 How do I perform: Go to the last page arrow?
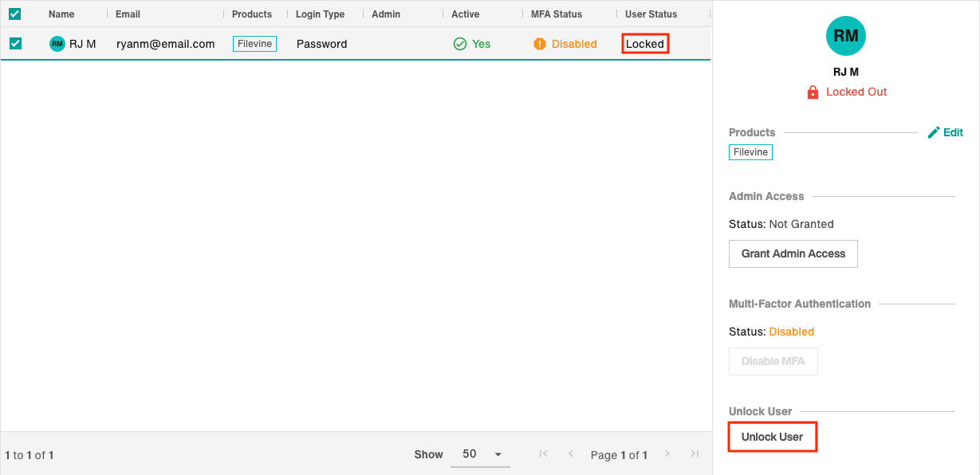695,453
